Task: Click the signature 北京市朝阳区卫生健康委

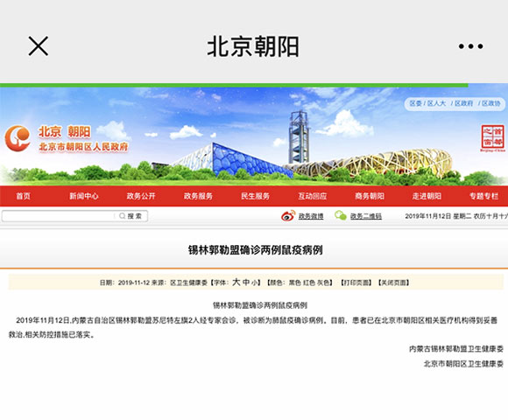Action: pyautogui.click(x=463, y=364)
